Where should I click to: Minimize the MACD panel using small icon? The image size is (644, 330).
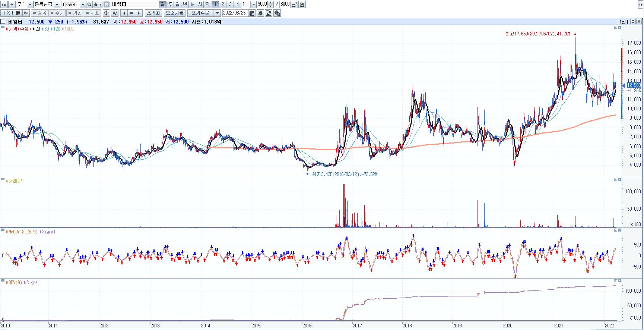pyautogui.click(x=616, y=230)
